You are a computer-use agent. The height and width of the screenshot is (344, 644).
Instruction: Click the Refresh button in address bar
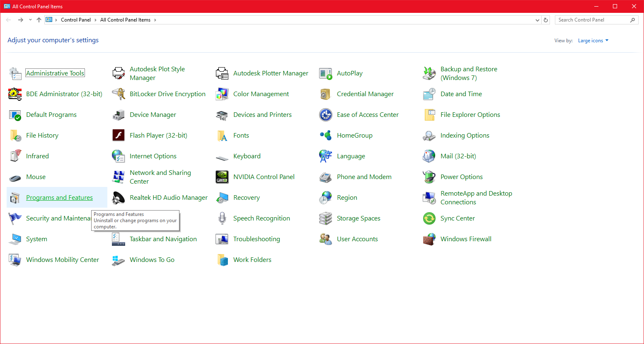(x=546, y=20)
